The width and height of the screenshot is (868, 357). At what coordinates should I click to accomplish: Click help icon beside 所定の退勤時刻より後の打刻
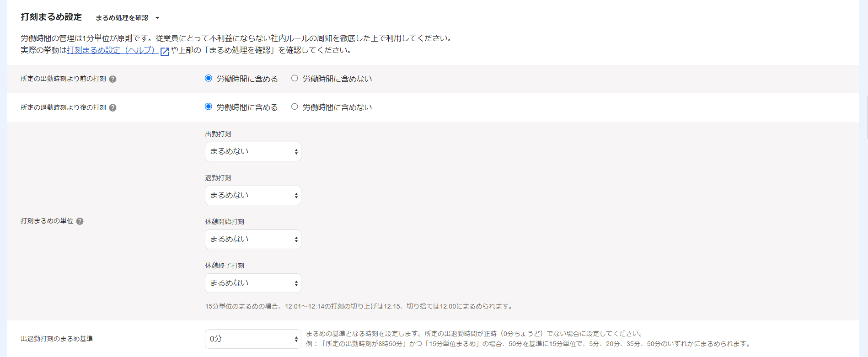(x=113, y=108)
